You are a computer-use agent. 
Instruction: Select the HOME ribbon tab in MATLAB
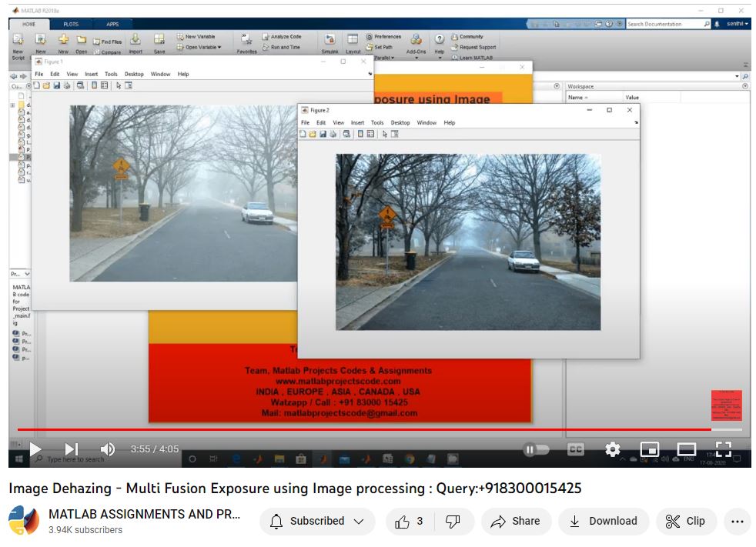pyautogui.click(x=29, y=24)
